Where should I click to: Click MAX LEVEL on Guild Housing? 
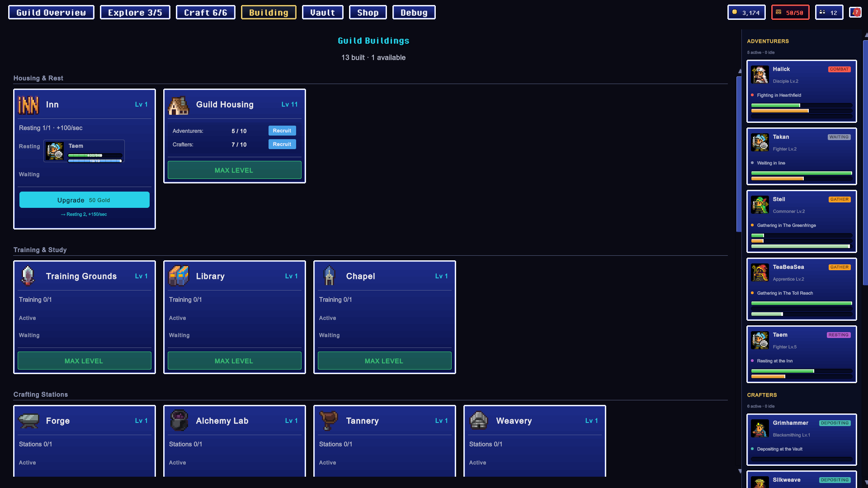point(234,170)
